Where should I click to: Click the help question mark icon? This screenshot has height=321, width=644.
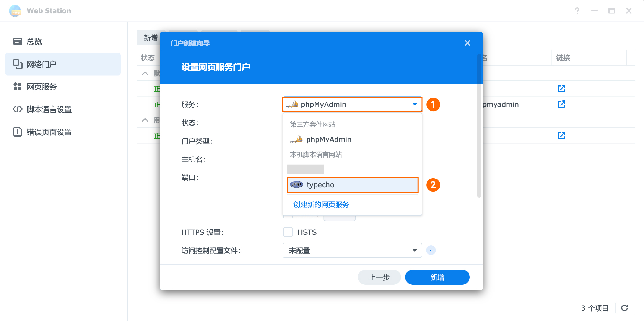coord(577,11)
